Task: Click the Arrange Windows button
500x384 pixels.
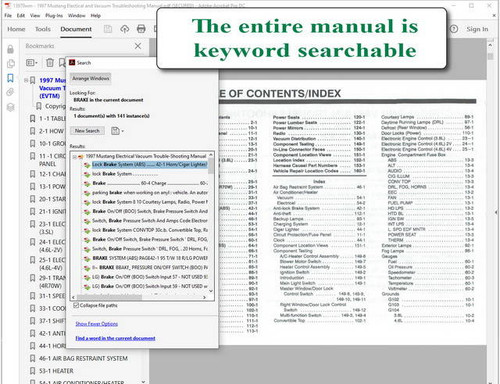Action: (91, 79)
